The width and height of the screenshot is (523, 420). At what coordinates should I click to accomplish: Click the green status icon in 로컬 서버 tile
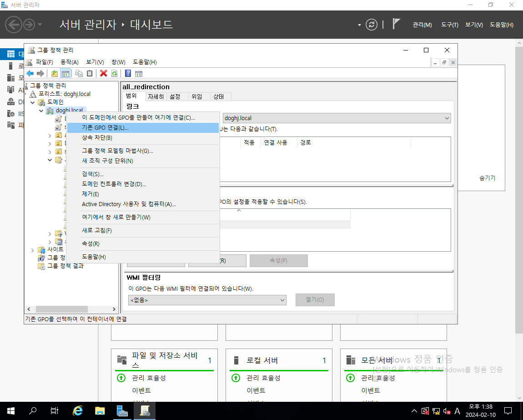coord(236,378)
